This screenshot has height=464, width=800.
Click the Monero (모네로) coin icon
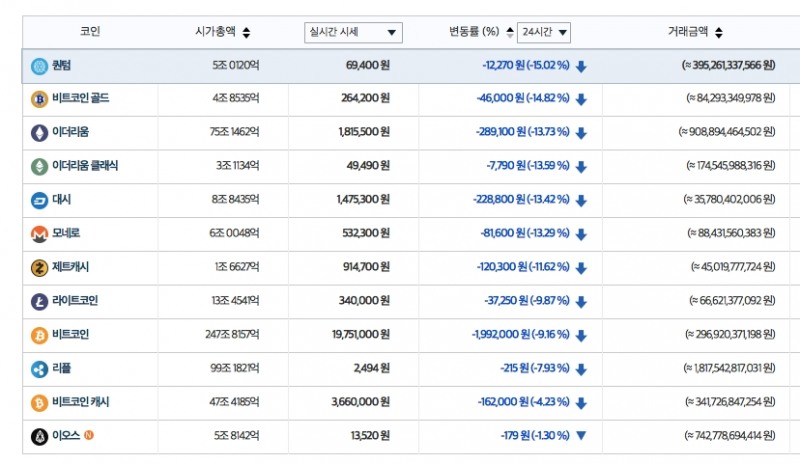(x=39, y=234)
